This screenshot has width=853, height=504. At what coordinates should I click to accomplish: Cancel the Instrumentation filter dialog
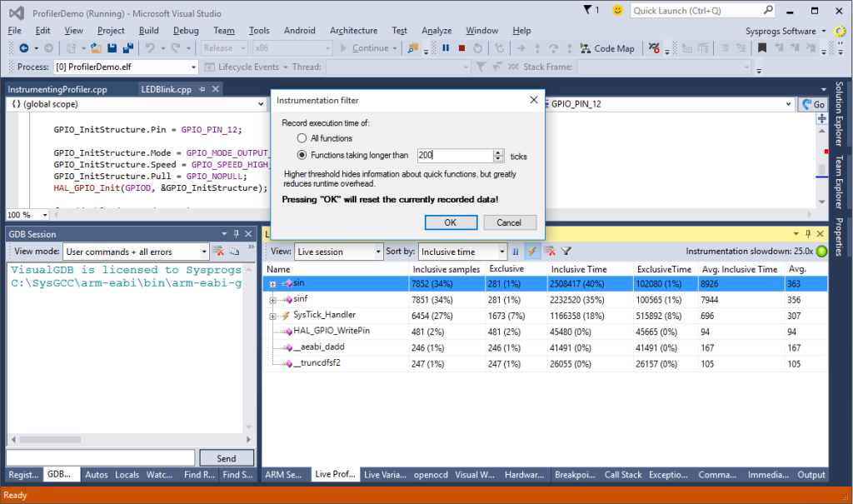509,222
